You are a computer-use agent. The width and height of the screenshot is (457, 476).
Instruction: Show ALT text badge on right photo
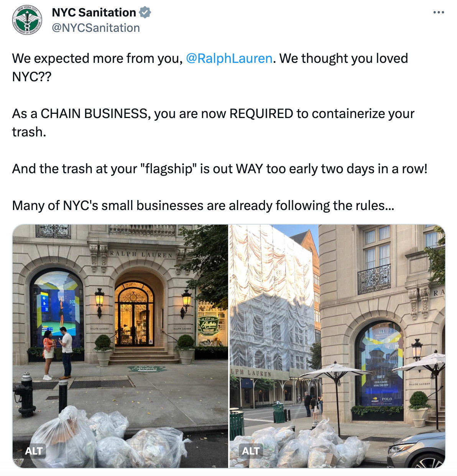coord(251,451)
